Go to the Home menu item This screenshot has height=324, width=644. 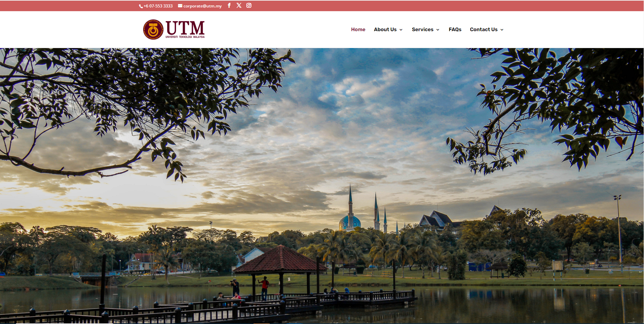pyautogui.click(x=358, y=29)
